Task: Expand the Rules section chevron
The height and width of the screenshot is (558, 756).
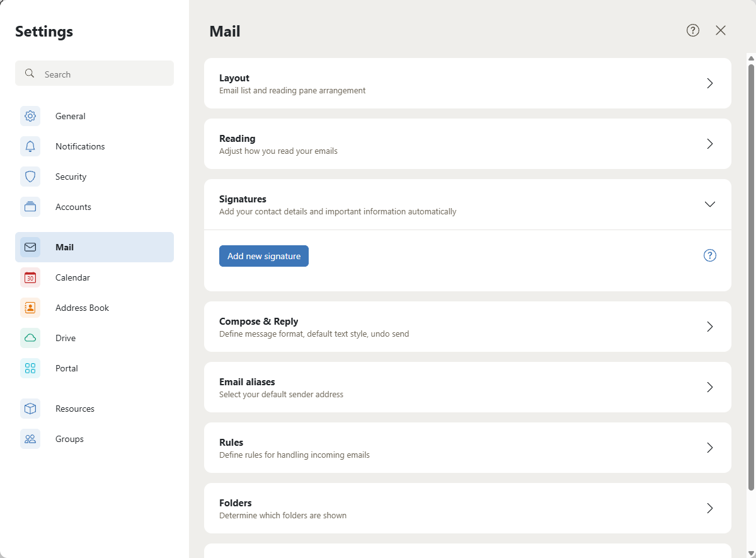Action: point(710,448)
